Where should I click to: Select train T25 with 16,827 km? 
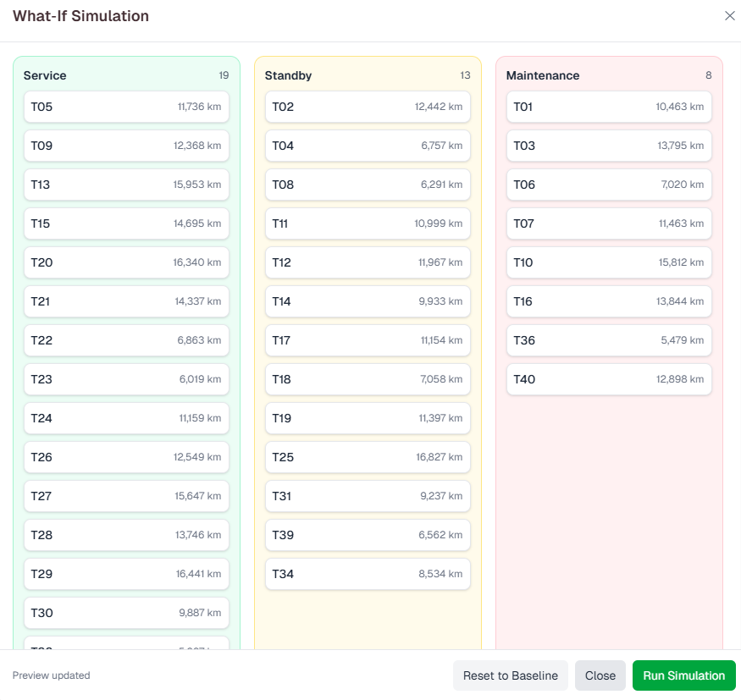pyautogui.click(x=368, y=457)
